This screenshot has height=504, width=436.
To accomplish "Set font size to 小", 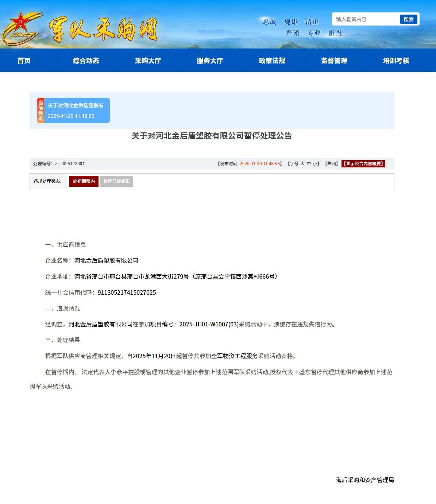I will pyautogui.click(x=316, y=164).
